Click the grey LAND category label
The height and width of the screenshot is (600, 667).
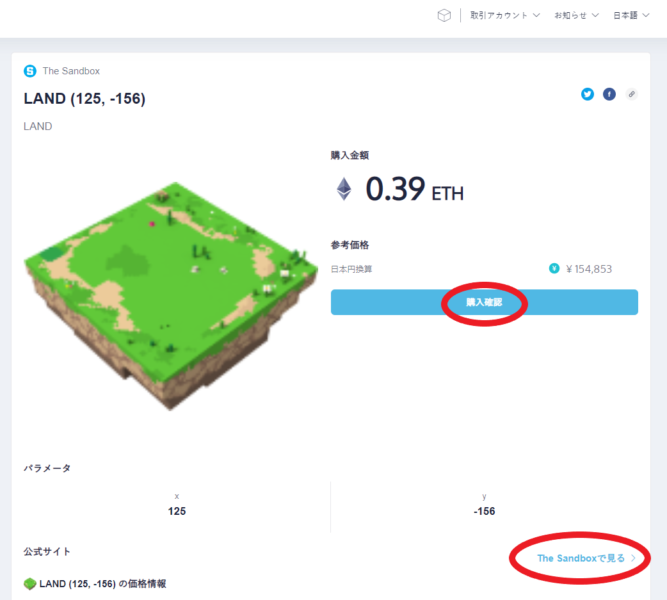click(38, 126)
